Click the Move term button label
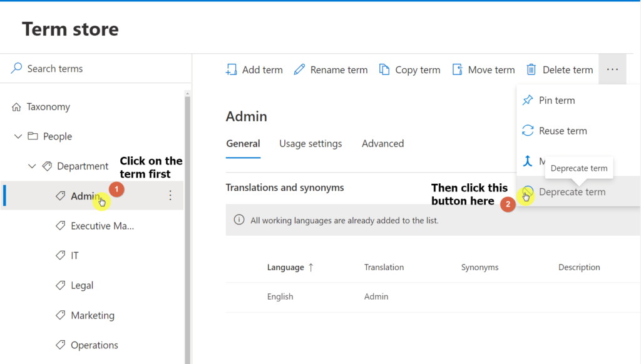 point(491,70)
